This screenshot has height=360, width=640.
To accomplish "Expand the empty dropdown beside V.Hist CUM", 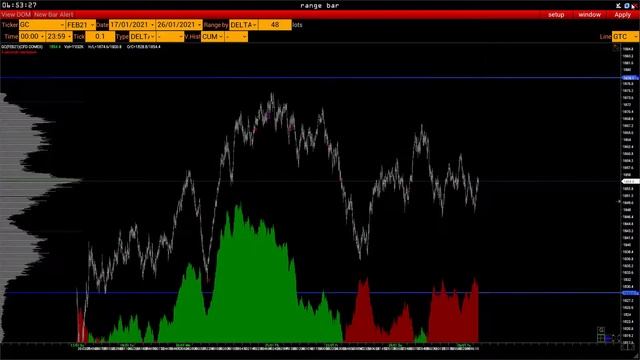I will click(x=236, y=36).
